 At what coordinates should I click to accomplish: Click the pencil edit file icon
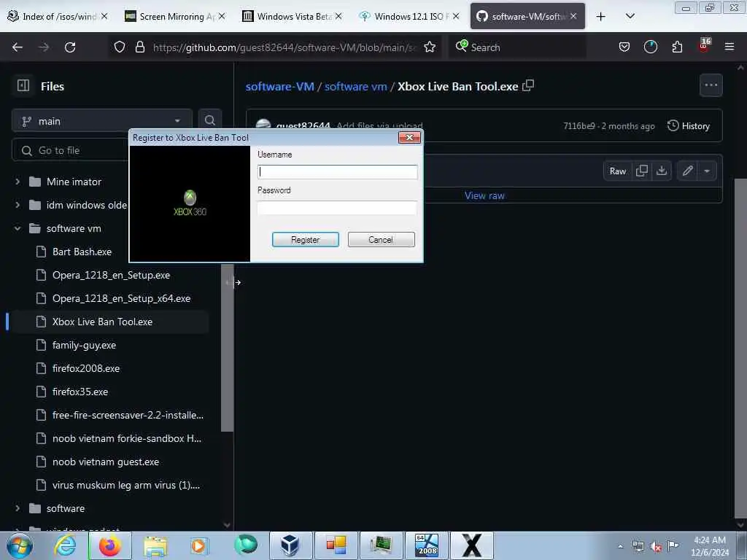[687, 171]
